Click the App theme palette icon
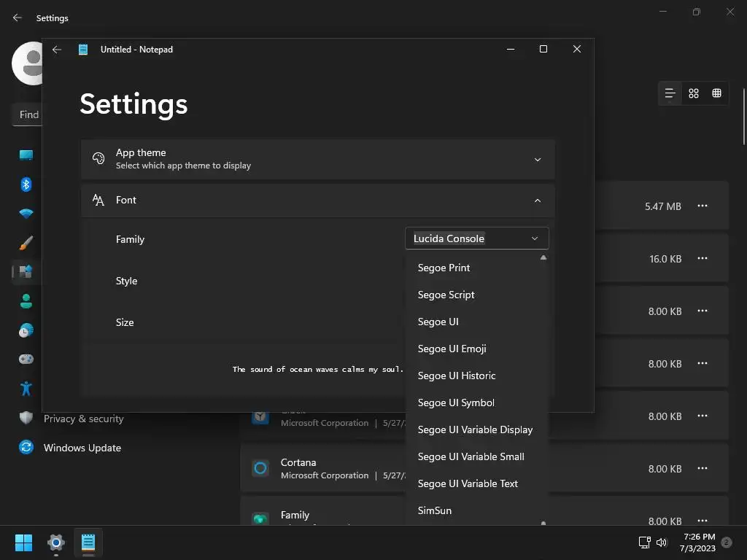747x560 pixels. (98, 158)
